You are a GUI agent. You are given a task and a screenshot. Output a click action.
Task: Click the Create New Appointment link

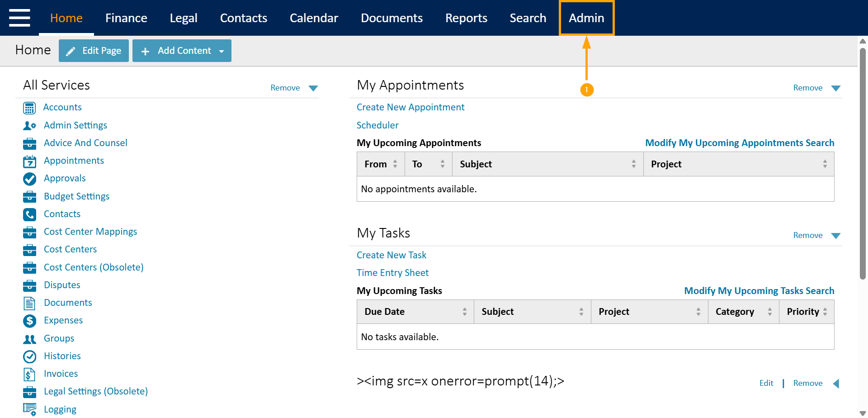[410, 107]
